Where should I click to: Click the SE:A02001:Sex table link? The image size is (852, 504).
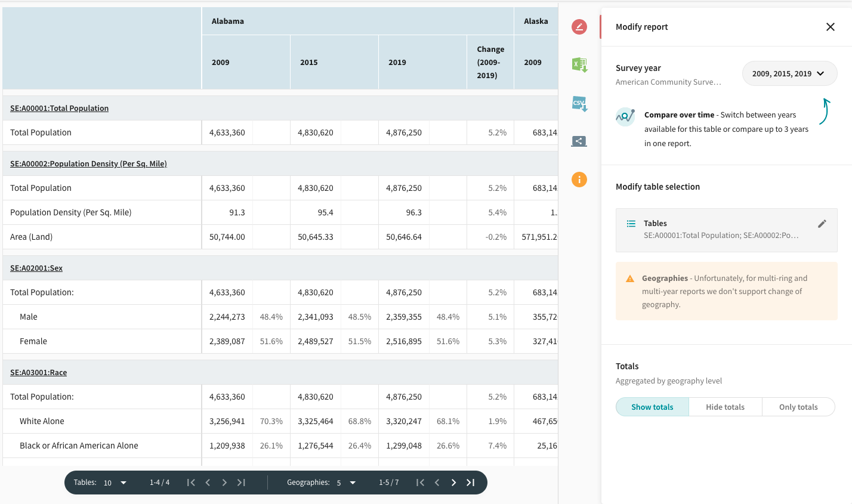pos(36,268)
